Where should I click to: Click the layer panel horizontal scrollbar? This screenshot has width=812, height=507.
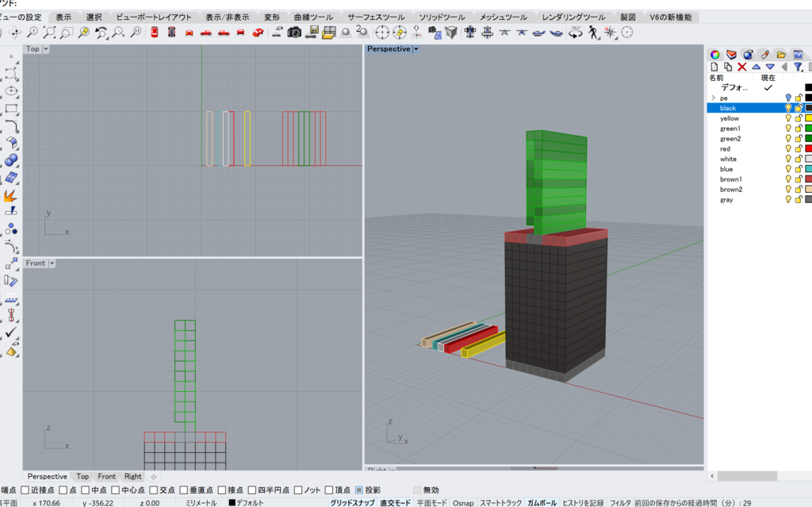(x=747, y=476)
